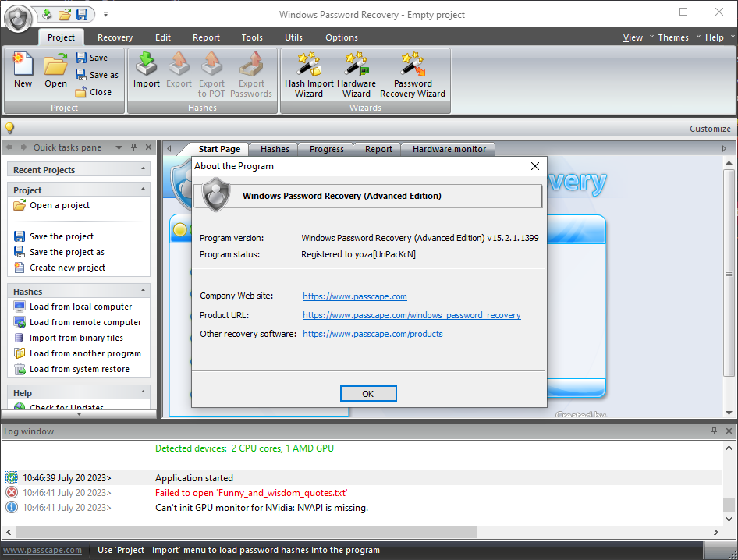Click Quick tasks pane forward arrow
The image size is (738, 560).
[23, 147]
